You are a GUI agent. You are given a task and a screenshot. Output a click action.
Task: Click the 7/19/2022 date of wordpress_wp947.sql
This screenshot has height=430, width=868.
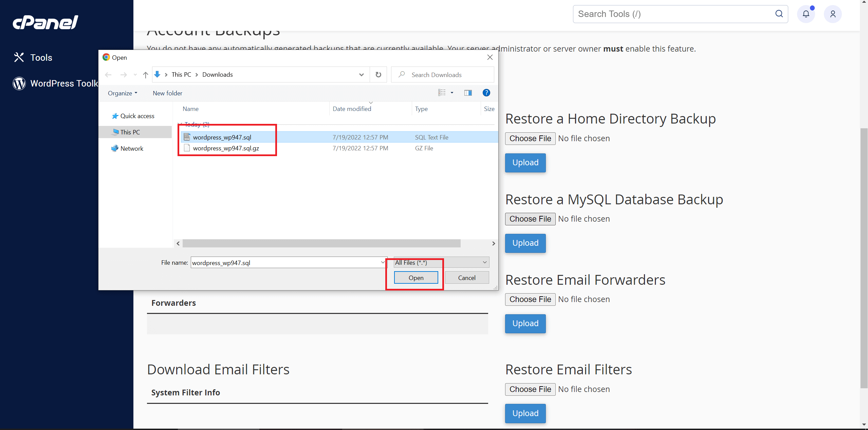(360, 137)
